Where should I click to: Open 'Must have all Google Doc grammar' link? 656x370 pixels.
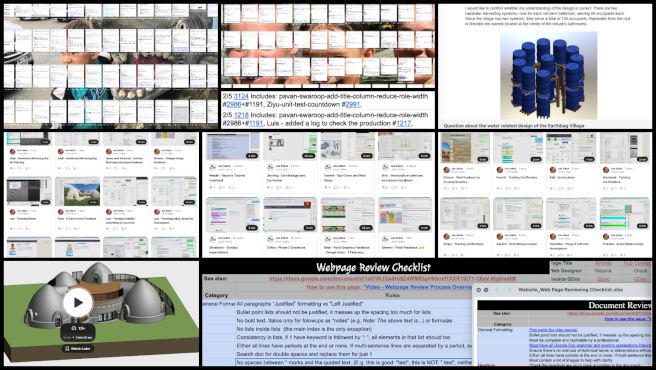[590, 346]
